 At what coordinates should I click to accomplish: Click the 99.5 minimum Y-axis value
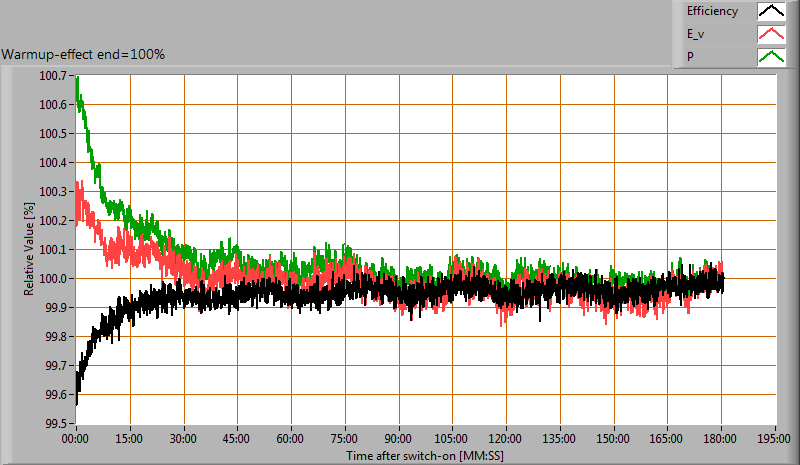55,423
